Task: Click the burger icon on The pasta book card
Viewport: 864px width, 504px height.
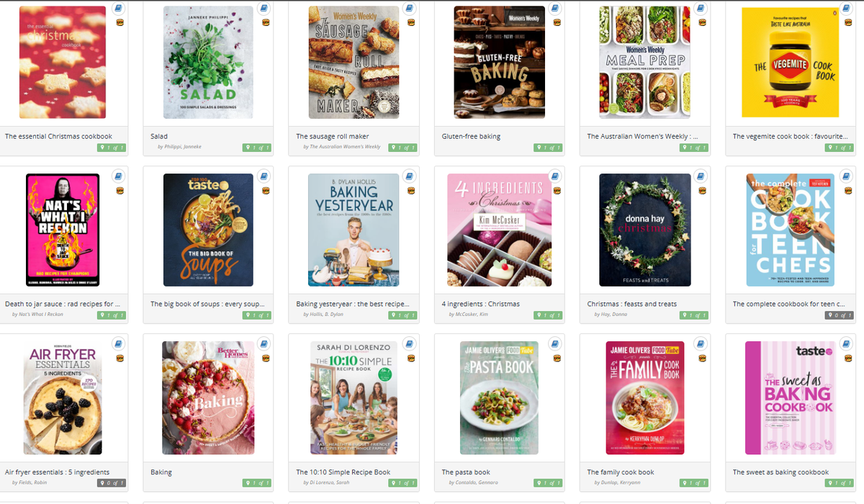Action: [556, 358]
